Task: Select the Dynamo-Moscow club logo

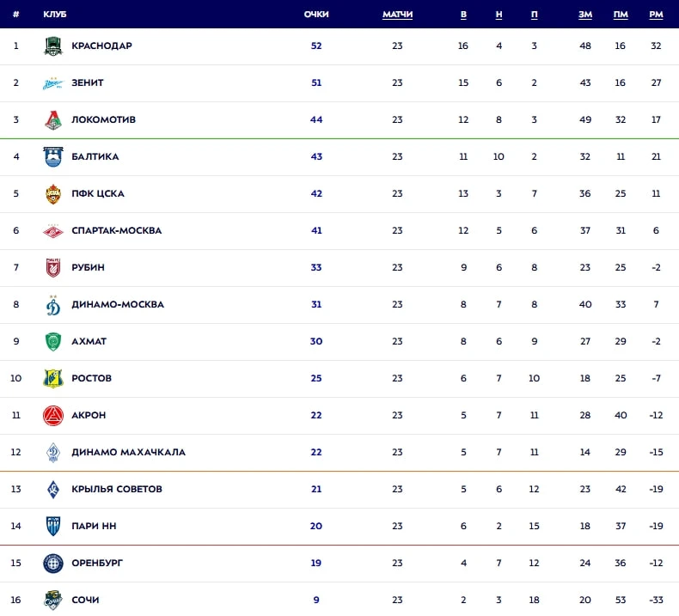Action: 53,305
